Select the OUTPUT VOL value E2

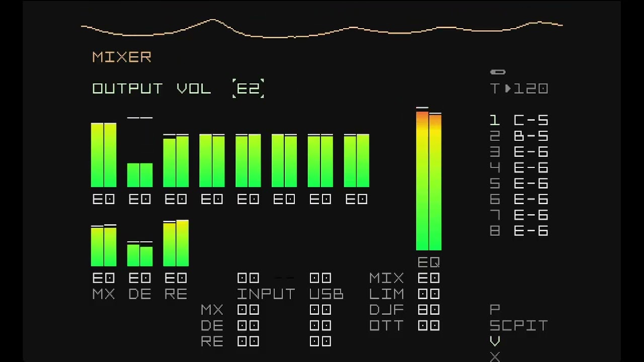[x=248, y=88]
